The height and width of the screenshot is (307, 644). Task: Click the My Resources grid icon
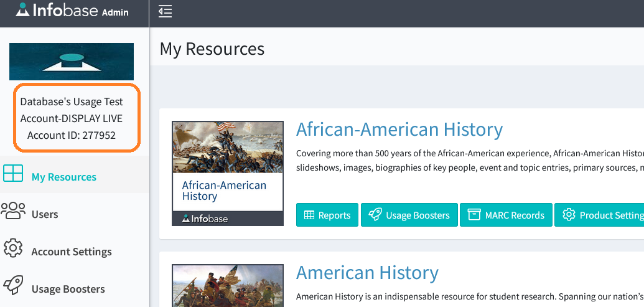point(13,174)
